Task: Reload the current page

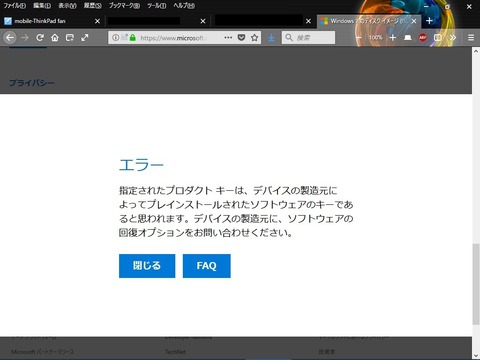Action: [40, 38]
